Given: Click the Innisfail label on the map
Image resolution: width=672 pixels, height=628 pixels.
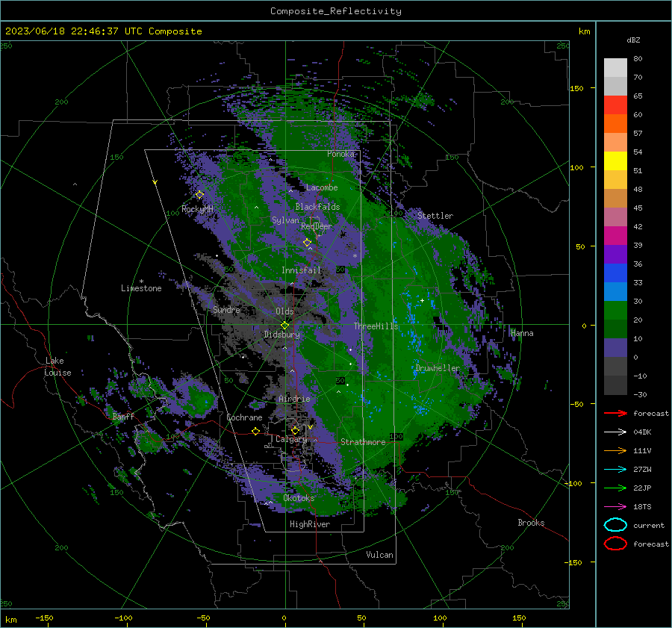Looking at the screenshot, I should pyautogui.click(x=301, y=270).
